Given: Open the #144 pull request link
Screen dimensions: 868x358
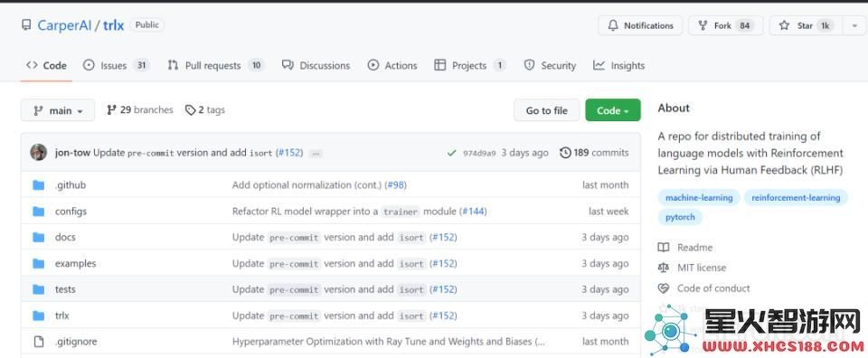Looking at the screenshot, I should (473, 212).
